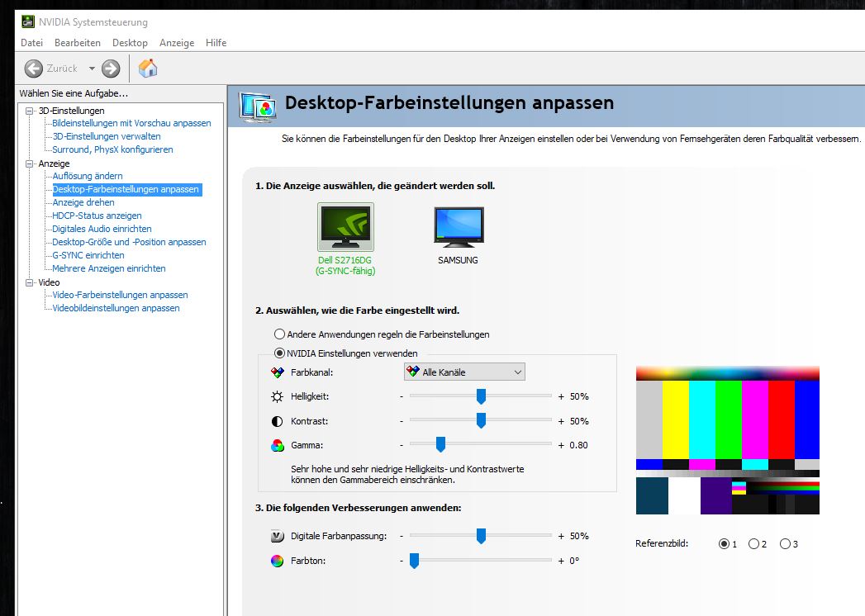Click the Farbkanal color channel icon
This screenshot has width=865, height=616.
click(278, 372)
